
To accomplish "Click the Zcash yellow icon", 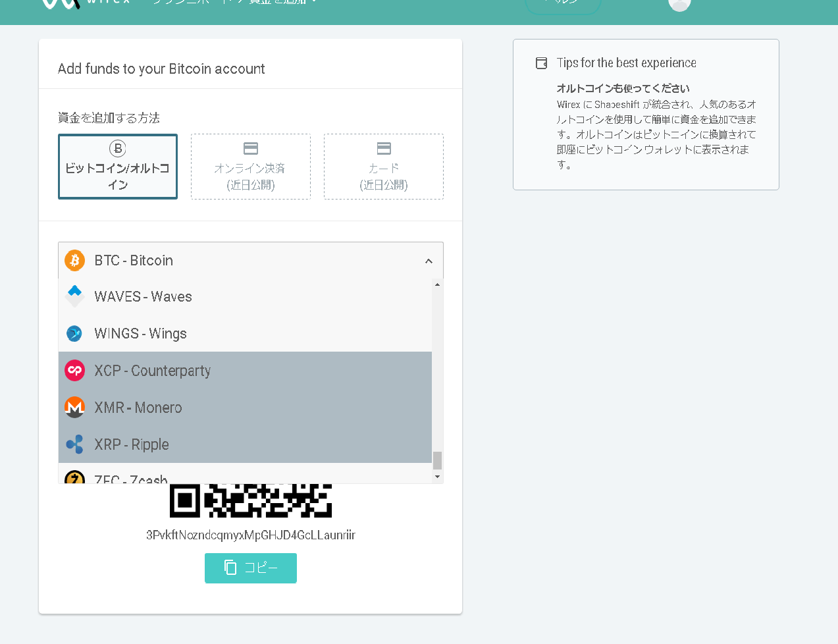I will [x=75, y=477].
